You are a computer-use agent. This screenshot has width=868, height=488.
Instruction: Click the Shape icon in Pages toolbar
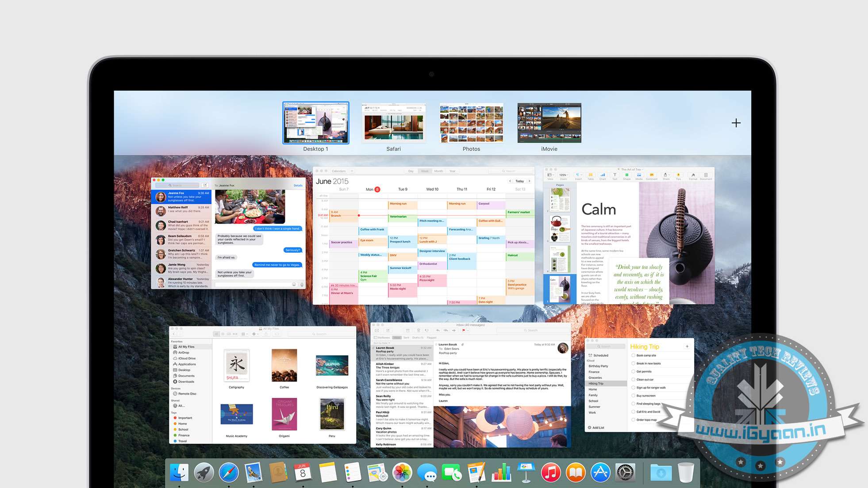[x=626, y=175]
